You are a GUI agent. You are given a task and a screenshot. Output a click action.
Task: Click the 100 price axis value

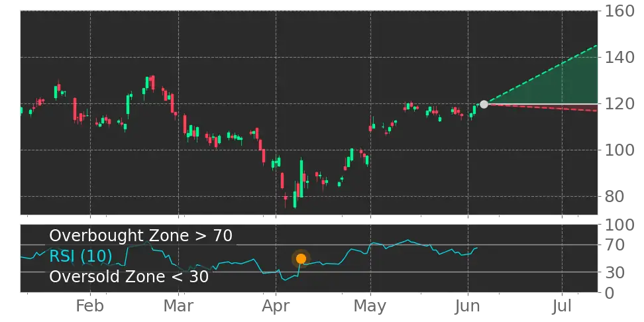[619, 150]
